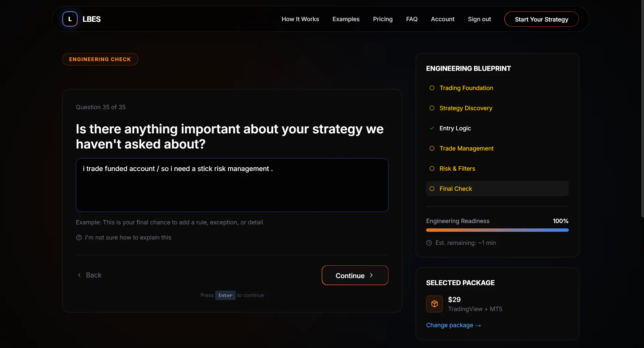Viewport: 644px width, 348px height.
Task: Click the Back chevron arrow
Action: 79,275
